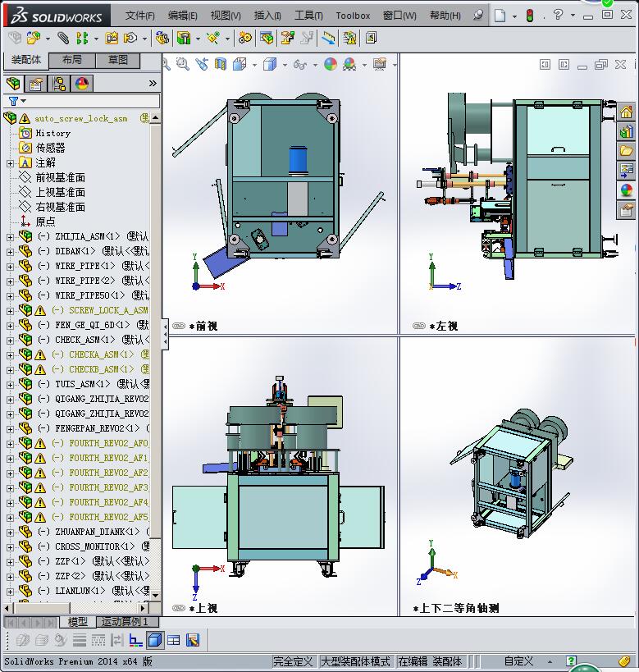Select 传感器 sensors item in tree
Viewport: 639px width, 672px height.
coord(51,148)
